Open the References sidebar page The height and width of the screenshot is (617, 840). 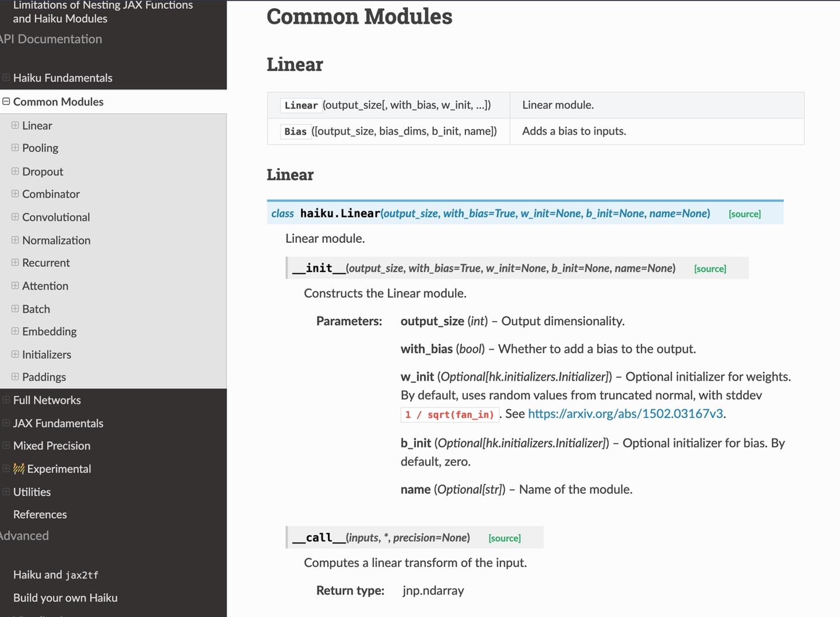(x=40, y=514)
